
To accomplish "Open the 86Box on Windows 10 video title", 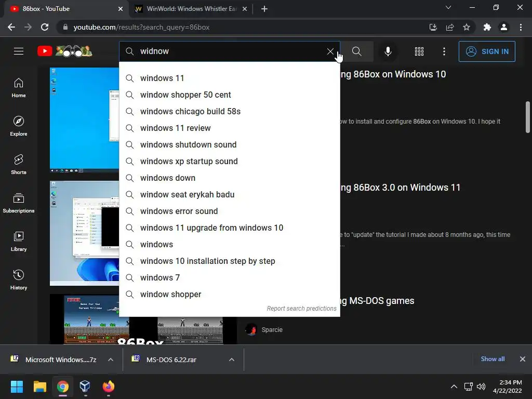I will pyautogui.click(x=393, y=74).
